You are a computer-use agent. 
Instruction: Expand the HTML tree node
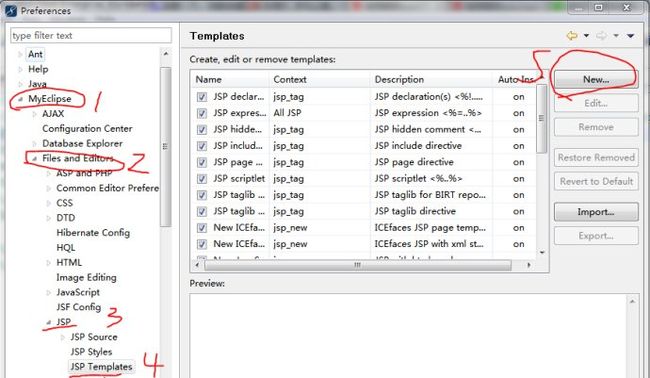(49, 263)
